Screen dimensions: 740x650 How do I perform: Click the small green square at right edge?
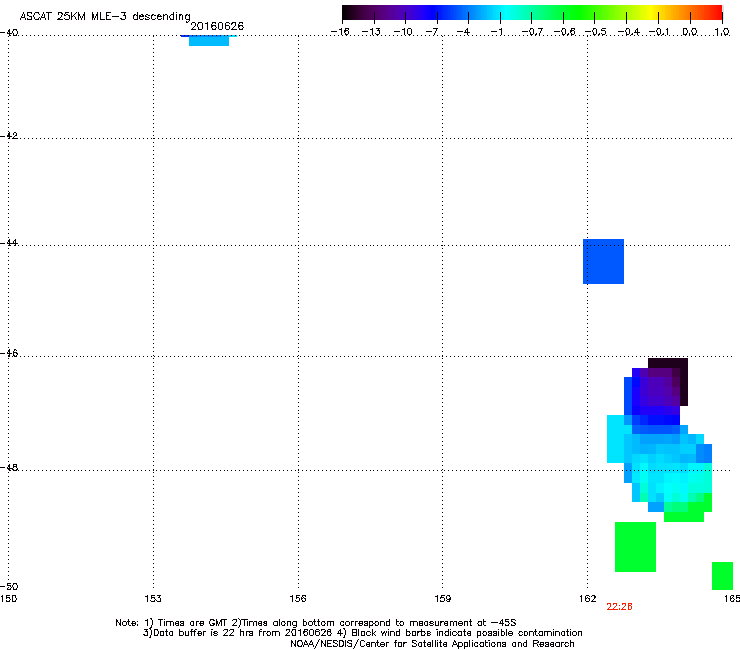[x=723, y=576]
